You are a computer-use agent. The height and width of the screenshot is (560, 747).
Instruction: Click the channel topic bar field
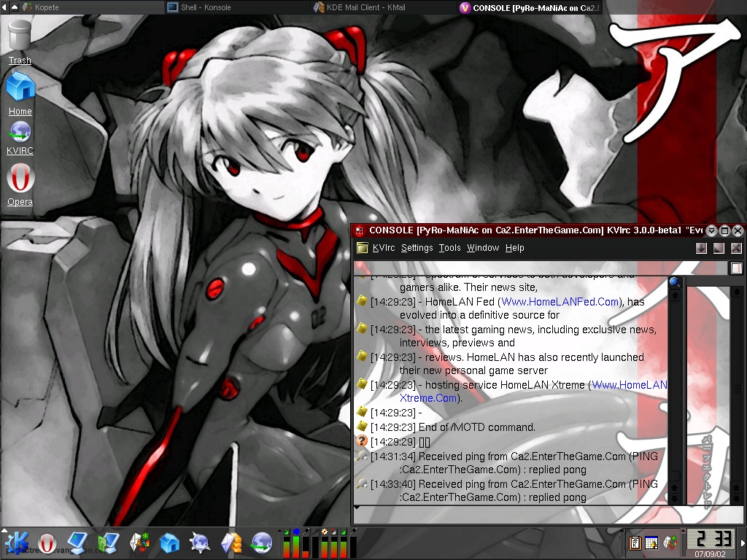point(541,268)
